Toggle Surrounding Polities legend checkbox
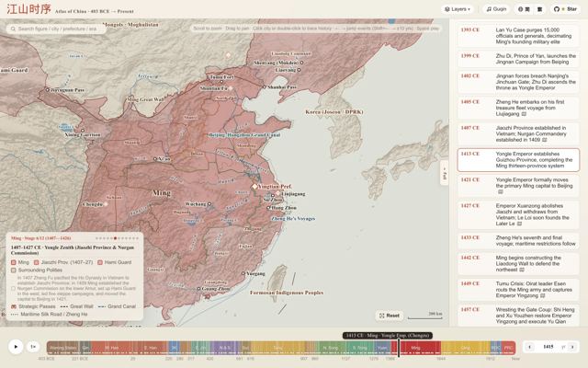The image size is (588, 368). 14,270
